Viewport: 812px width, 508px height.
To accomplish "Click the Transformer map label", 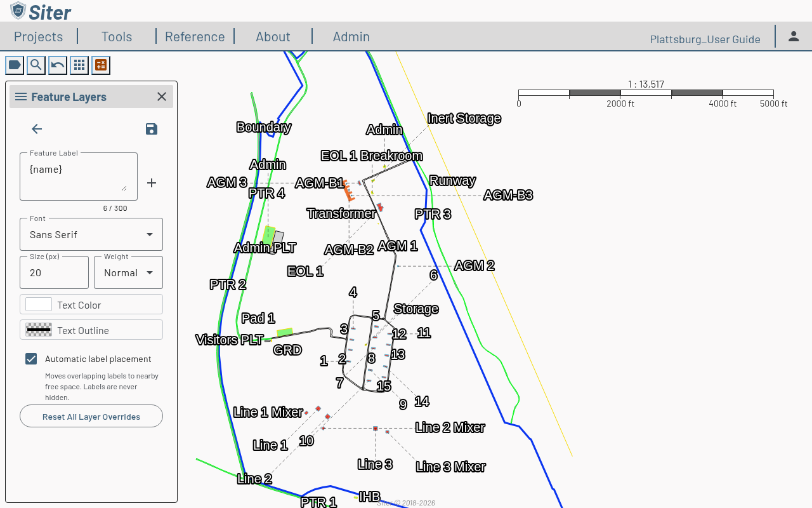I will click(341, 213).
